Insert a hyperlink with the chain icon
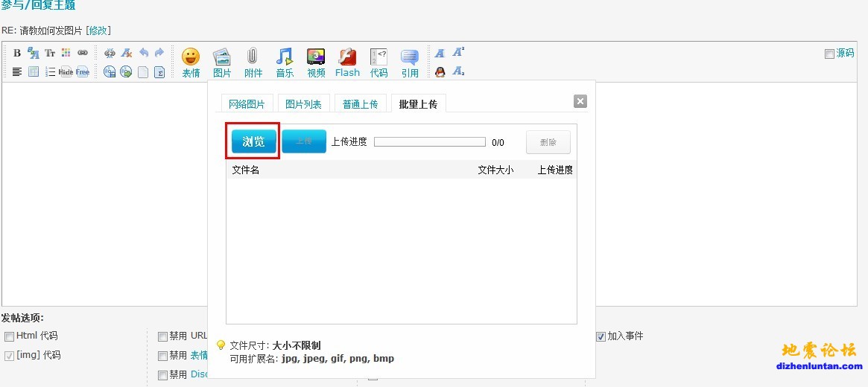This screenshot has height=387, width=868. [83, 53]
